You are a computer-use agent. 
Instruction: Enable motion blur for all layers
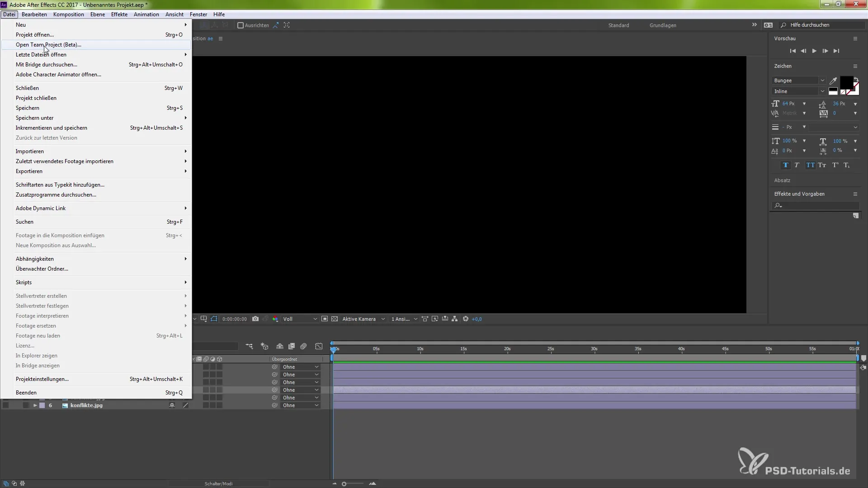[x=304, y=347]
